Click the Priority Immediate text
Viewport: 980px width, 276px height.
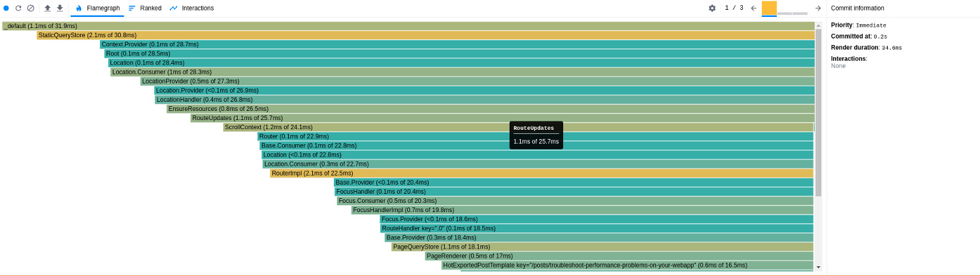coord(858,25)
